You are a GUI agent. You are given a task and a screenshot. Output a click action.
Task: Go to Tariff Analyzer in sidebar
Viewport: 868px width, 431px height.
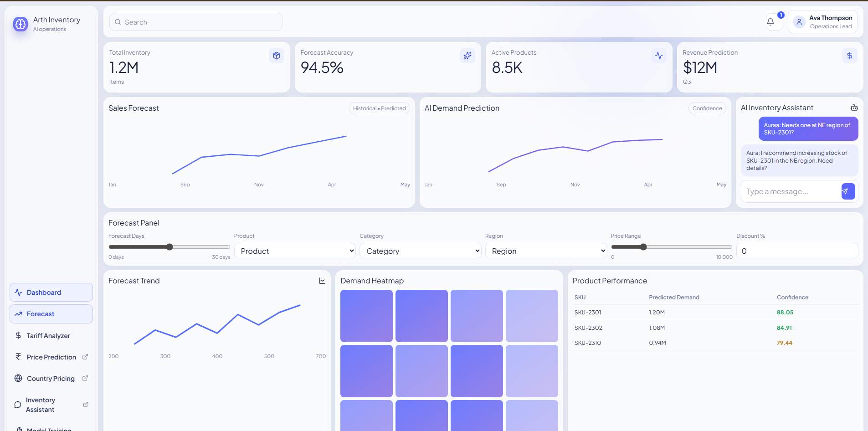[48, 336]
